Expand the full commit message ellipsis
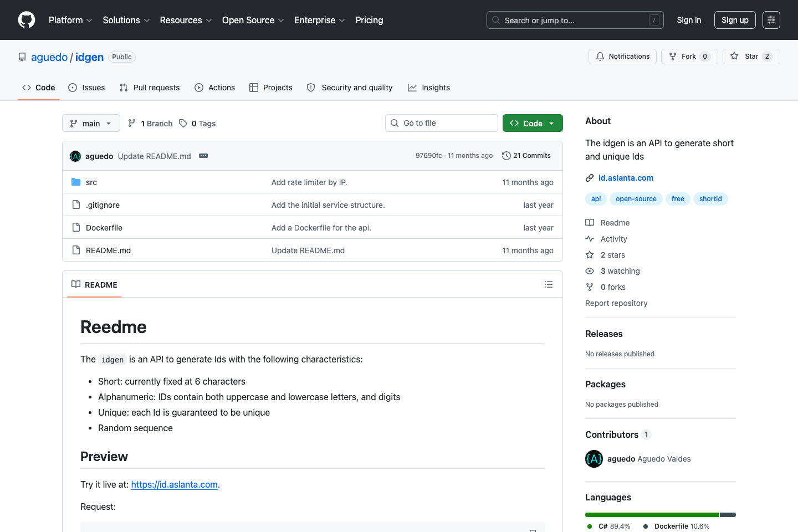Image resolution: width=798 pixels, height=532 pixels. click(x=203, y=156)
